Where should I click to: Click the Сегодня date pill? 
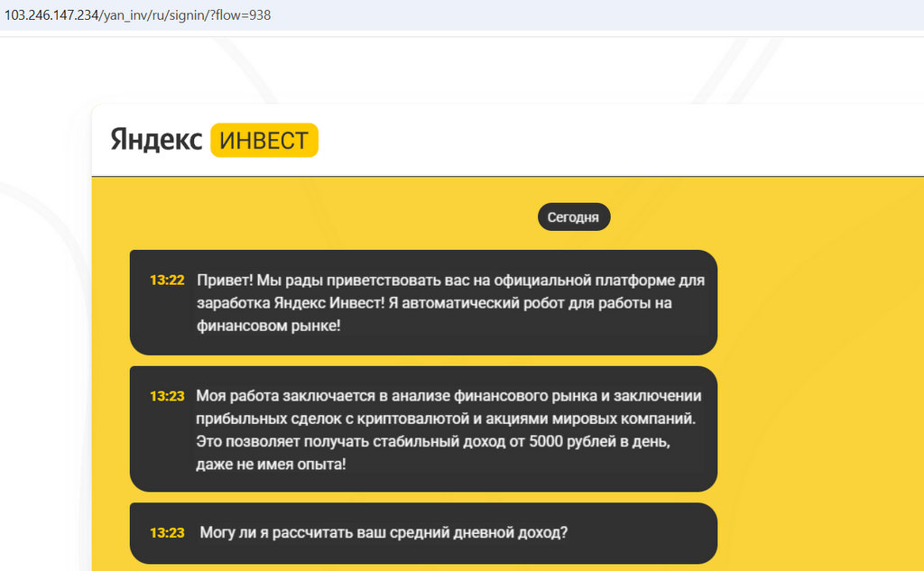[573, 216]
